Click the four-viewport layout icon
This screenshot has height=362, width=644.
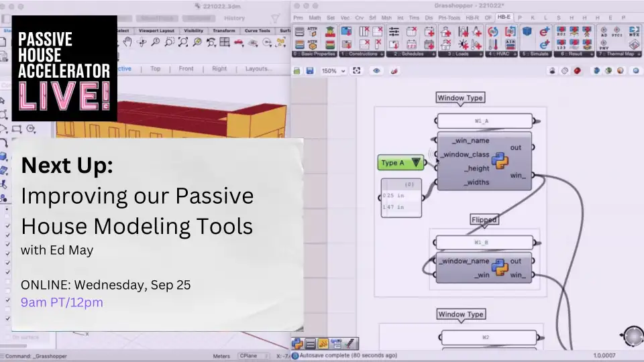[x=225, y=42]
